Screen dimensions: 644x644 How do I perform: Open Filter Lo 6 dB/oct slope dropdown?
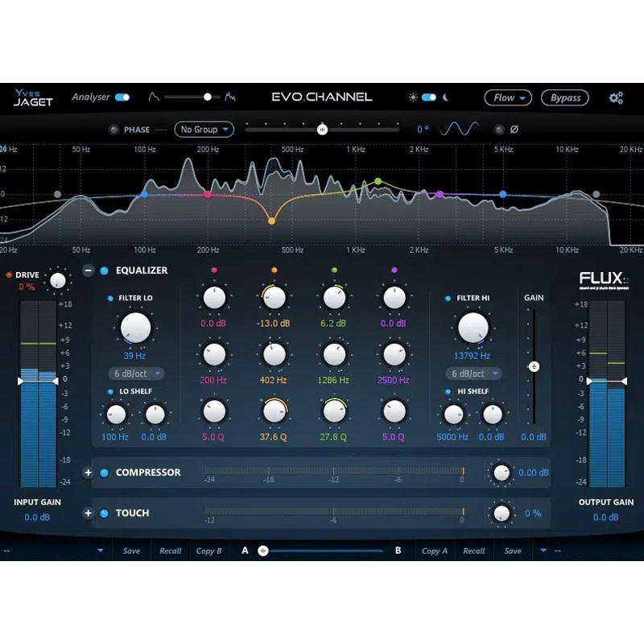[136, 374]
